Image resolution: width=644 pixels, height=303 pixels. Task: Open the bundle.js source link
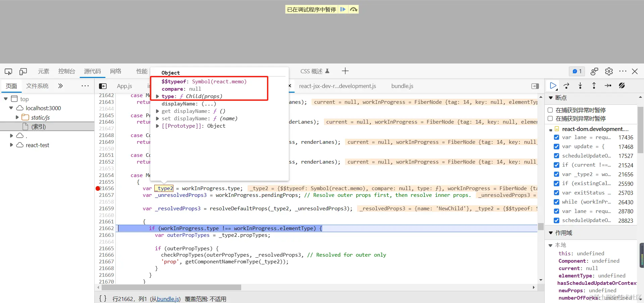tap(168, 299)
